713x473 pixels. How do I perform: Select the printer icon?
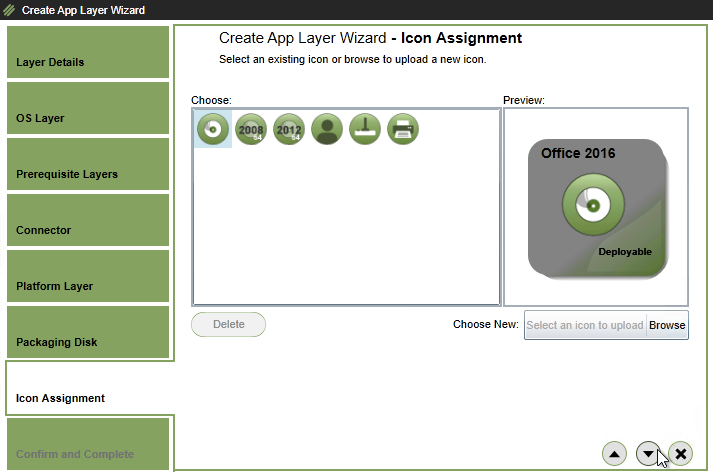pos(403,129)
